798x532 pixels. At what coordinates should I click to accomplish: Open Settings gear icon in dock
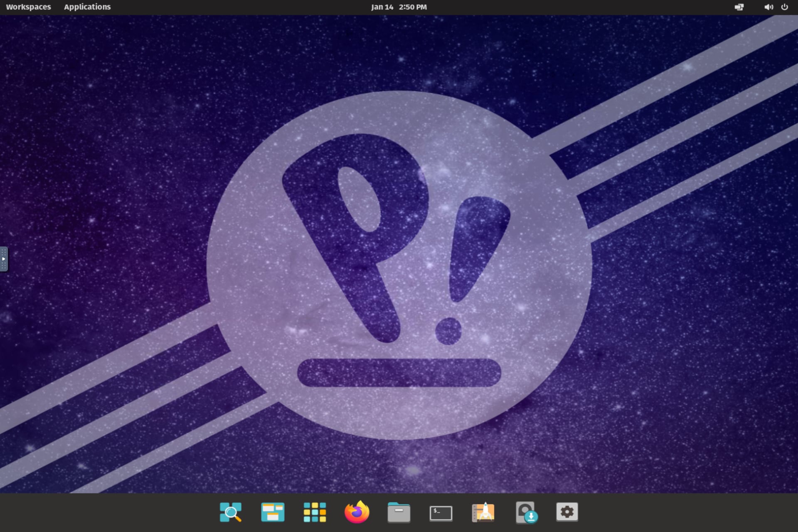pyautogui.click(x=567, y=512)
